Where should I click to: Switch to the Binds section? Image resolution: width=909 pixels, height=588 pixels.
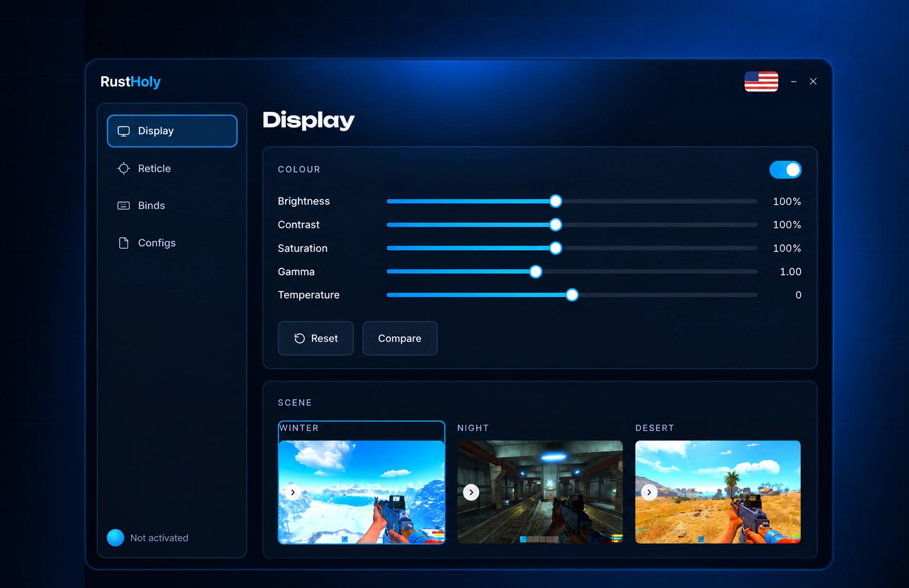click(x=172, y=206)
